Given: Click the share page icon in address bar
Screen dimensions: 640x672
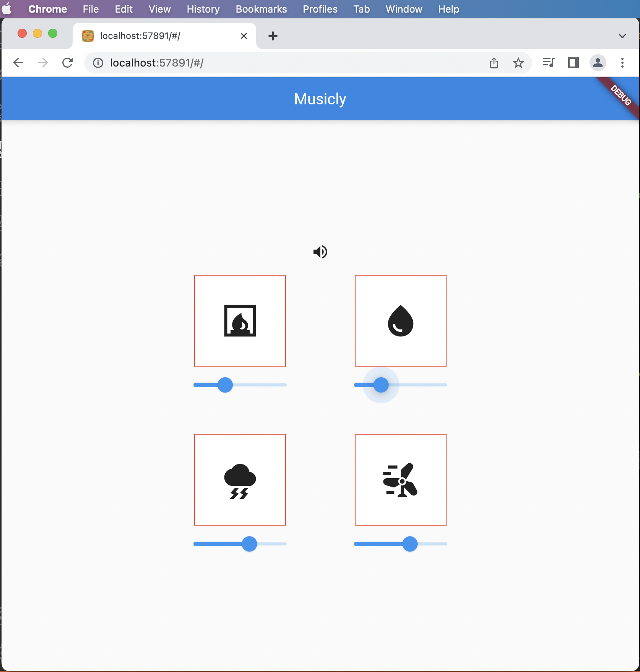Looking at the screenshot, I should pyautogui.click(x=494, y=63).
